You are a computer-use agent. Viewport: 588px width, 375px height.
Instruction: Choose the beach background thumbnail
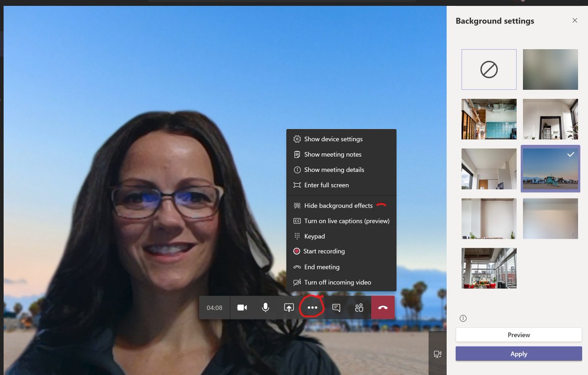(550, 168)
